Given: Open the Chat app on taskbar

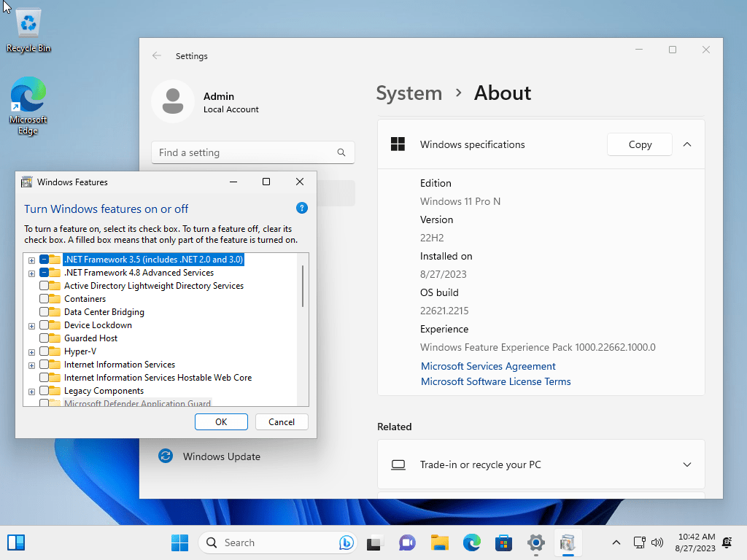Looking at the screenshot, I should tap(407, 542).
